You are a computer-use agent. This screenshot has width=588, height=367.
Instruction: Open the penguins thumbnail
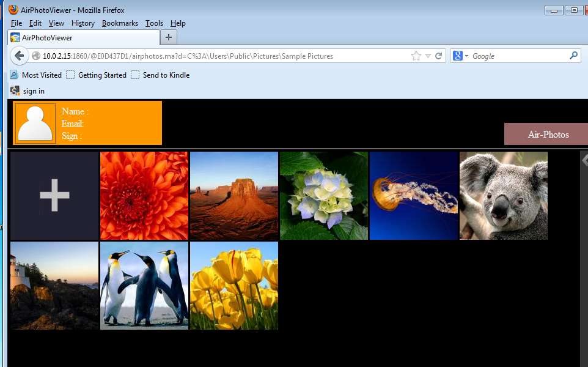pyautogui.click(x=144, y=286)
